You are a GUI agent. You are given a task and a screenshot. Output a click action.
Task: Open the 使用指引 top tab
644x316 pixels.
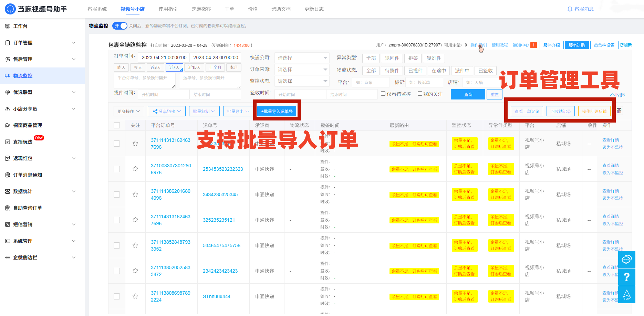click(x=168, y=9)
